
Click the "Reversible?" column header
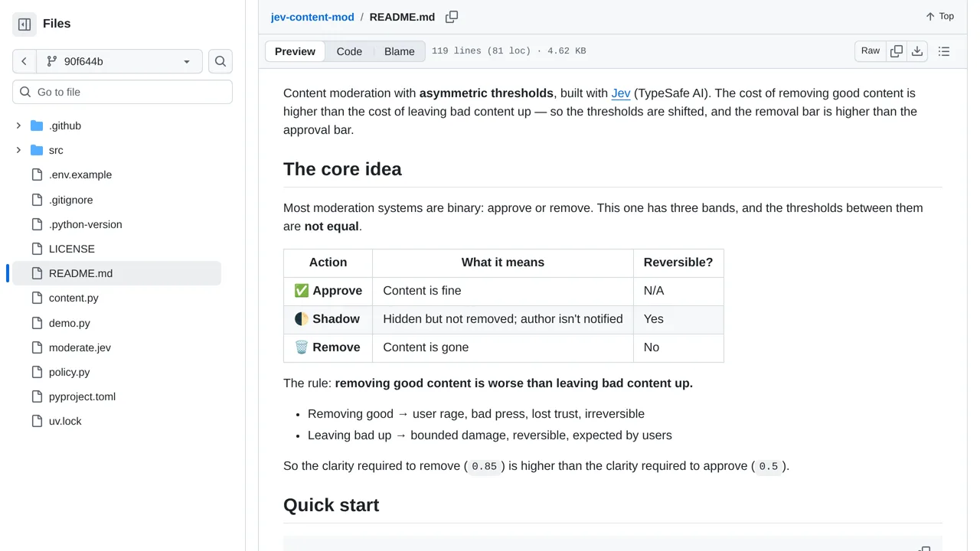[x=678, y=262]
